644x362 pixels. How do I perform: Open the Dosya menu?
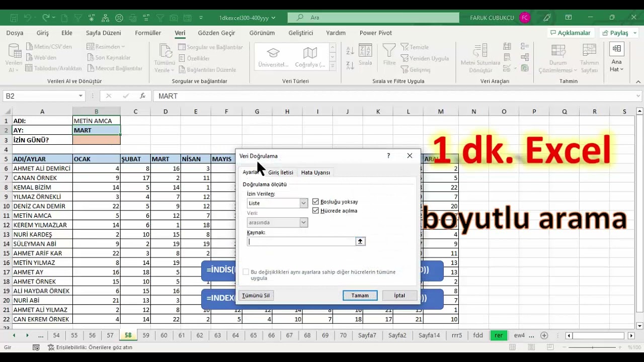click(15, 33)
